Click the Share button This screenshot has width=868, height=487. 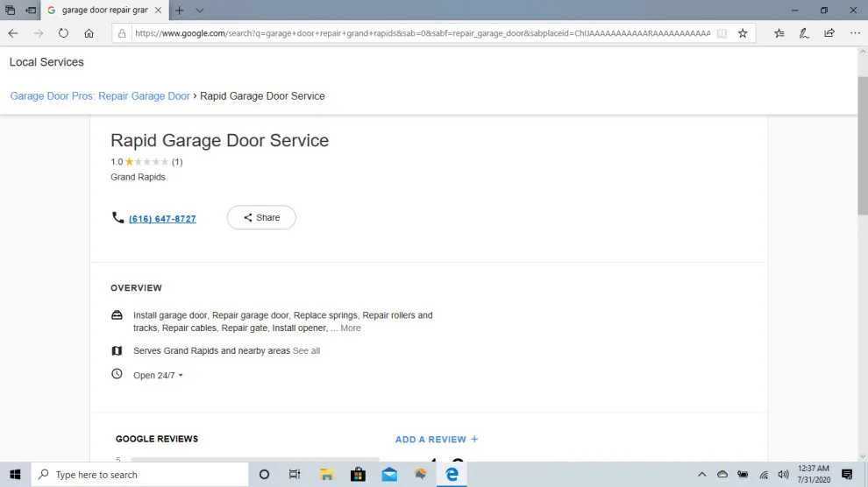(261, 218)
